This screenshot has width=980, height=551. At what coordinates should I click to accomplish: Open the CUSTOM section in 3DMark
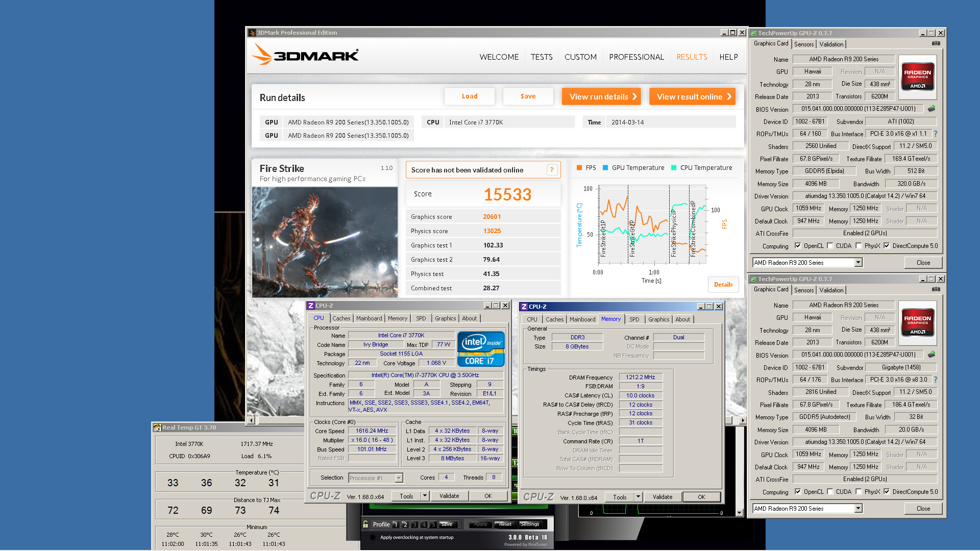[x=580, y=57]
